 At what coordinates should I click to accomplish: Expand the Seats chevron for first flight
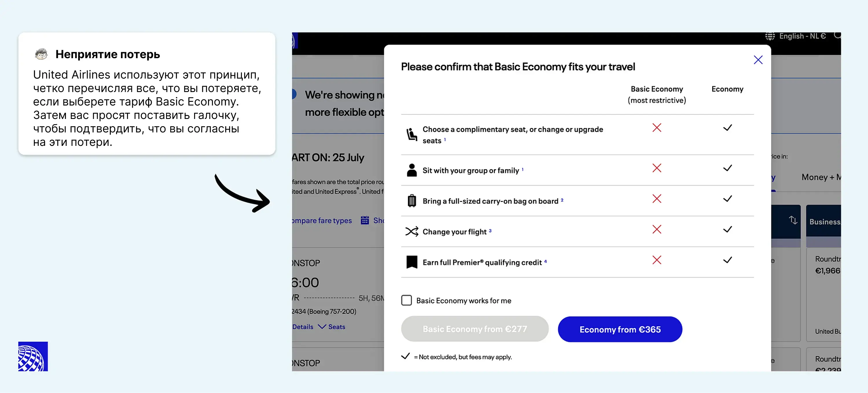pyautogui.click(x=322, y=327)
